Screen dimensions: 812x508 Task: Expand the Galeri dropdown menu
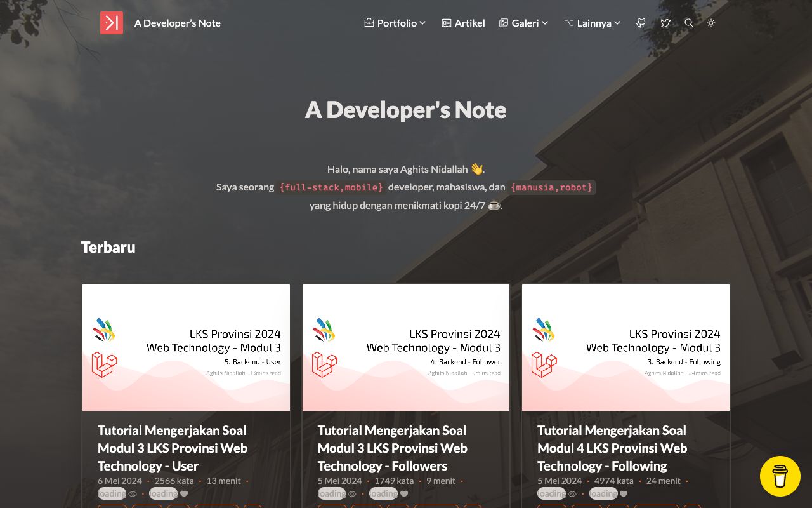pos(524,23)
